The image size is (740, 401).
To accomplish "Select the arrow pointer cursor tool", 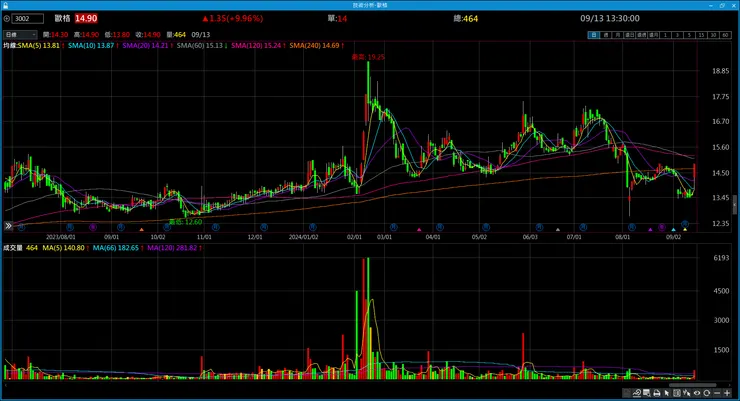I will 667,393.
